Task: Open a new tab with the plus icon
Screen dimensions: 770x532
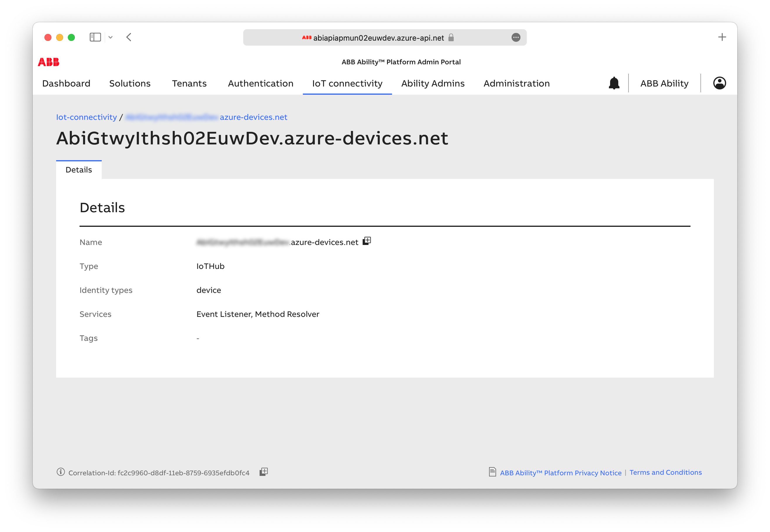Action: coord(722,37)
